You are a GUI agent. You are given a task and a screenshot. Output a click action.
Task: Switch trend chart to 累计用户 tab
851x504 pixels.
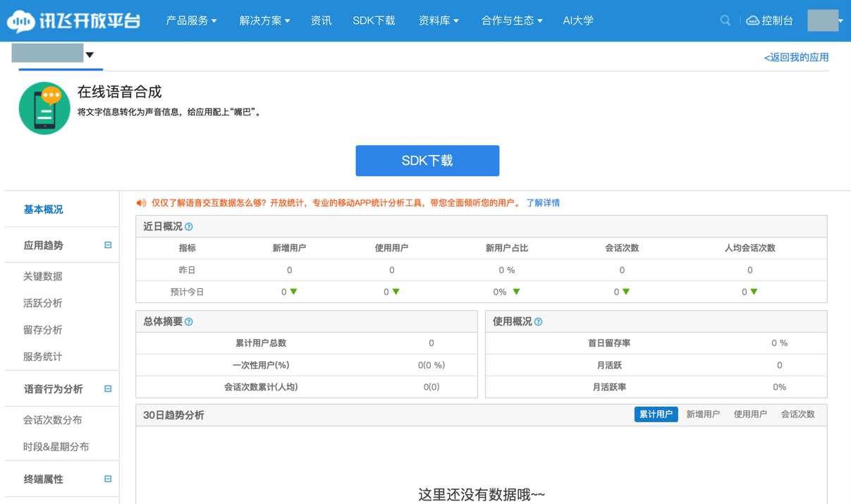pyautogui.click(x=656, y=414)
